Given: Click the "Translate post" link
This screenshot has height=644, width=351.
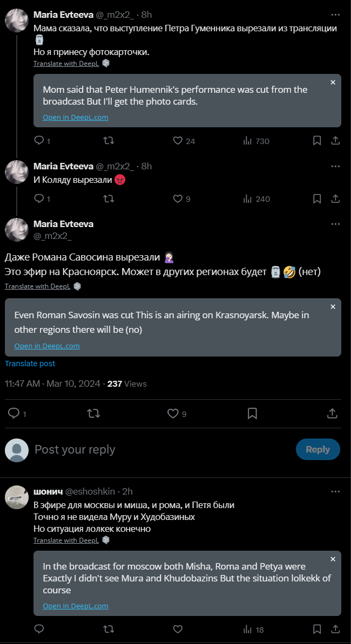Looking at the screenshot, I should (x=30, y=364).
